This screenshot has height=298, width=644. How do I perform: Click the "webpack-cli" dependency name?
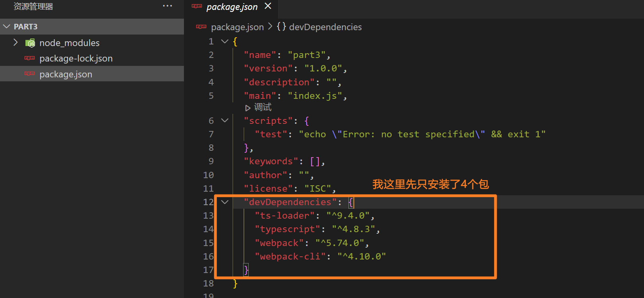click(290, 256)
